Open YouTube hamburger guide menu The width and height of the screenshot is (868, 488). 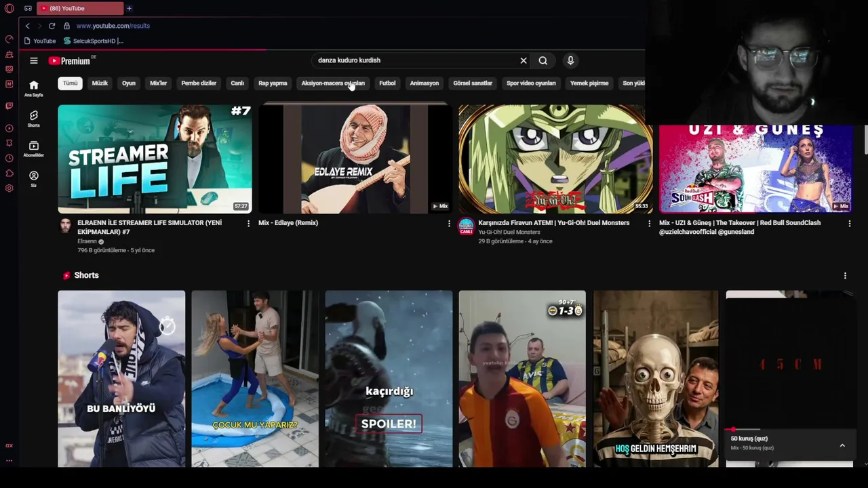pos(34,60)
